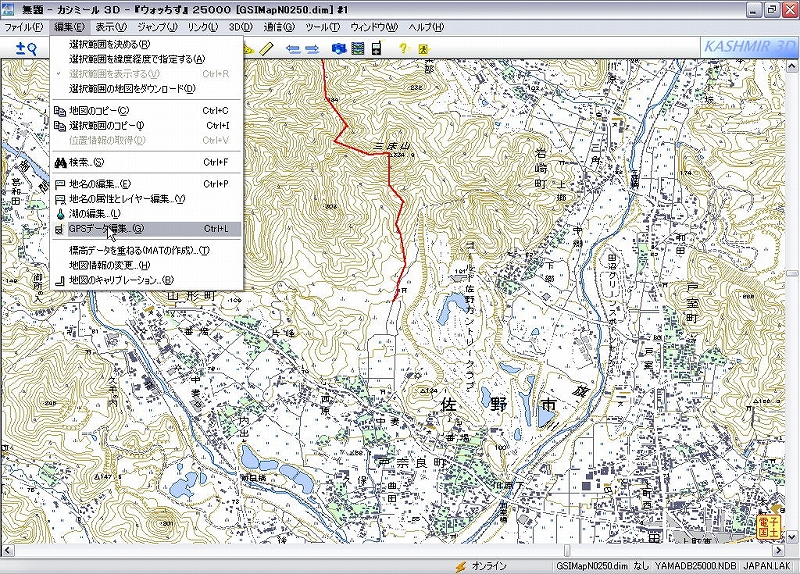Click the blue back arrow icon

pyautogui.click(x=293, y=49)
